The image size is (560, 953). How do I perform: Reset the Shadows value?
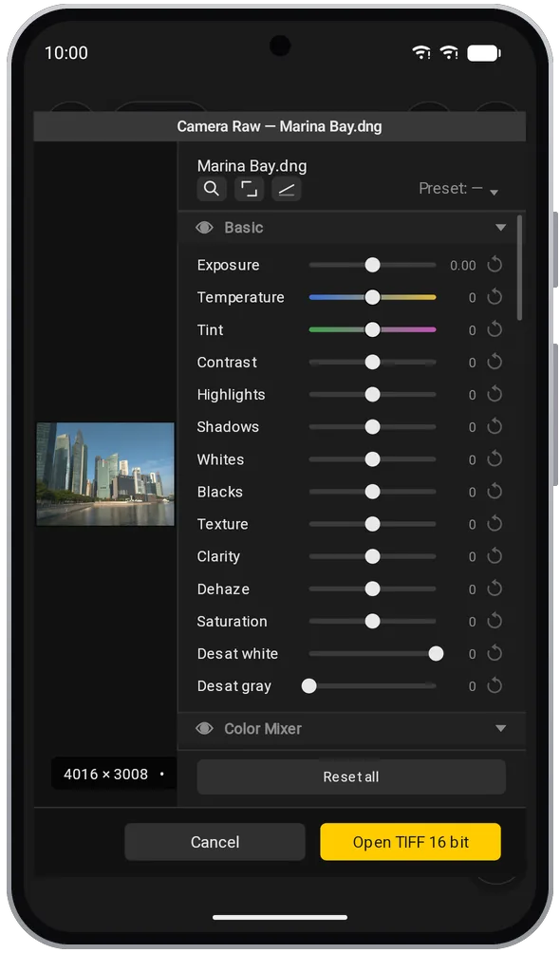(x=495, y=426)
